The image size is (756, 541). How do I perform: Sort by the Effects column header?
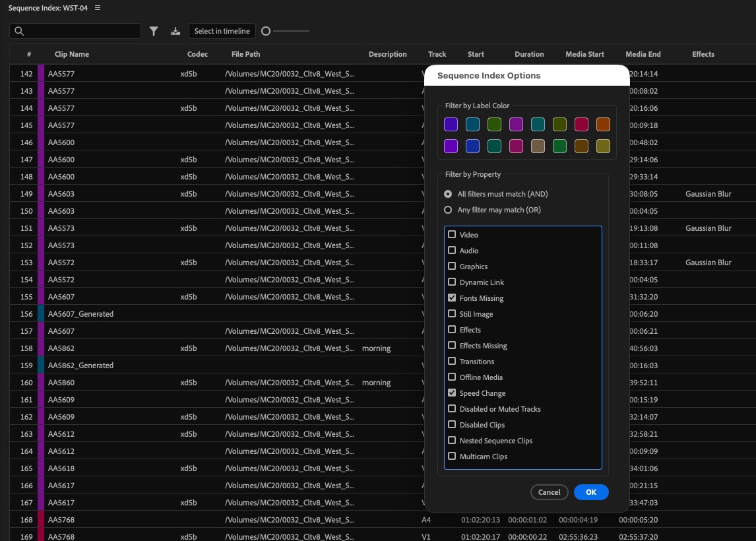(703, 54)
